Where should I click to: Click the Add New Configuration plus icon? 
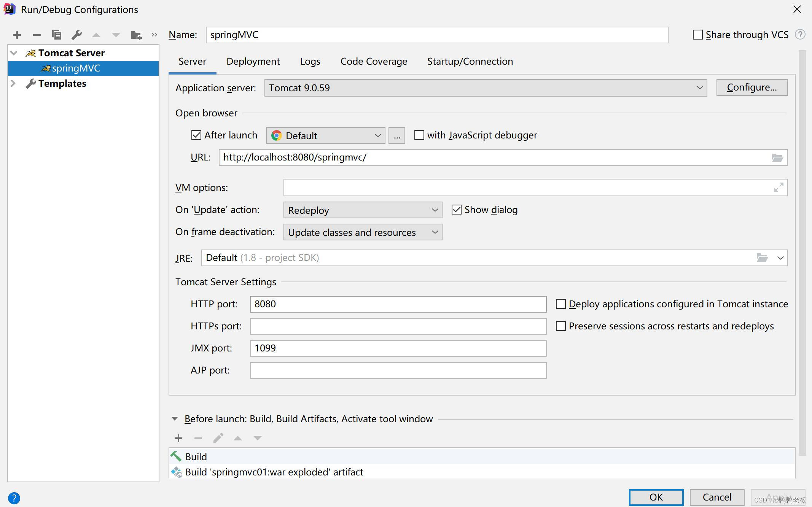(17, 35)
